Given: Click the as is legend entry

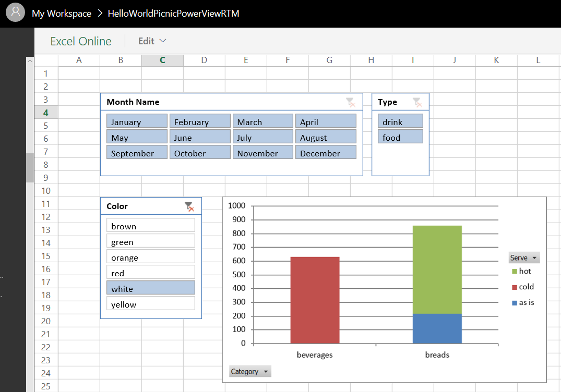Looking at the screenshot, I should (x=523, y=303).
